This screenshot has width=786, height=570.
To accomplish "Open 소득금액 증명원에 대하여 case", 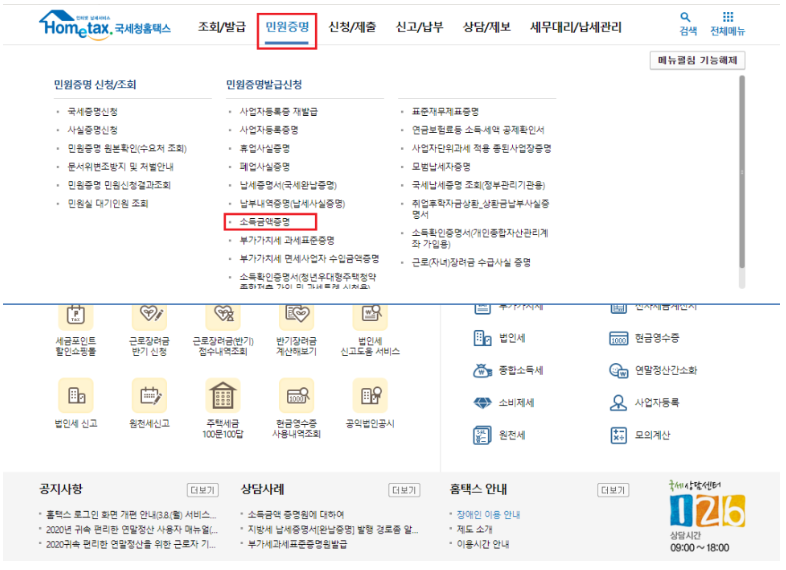I will pos(296,515).
